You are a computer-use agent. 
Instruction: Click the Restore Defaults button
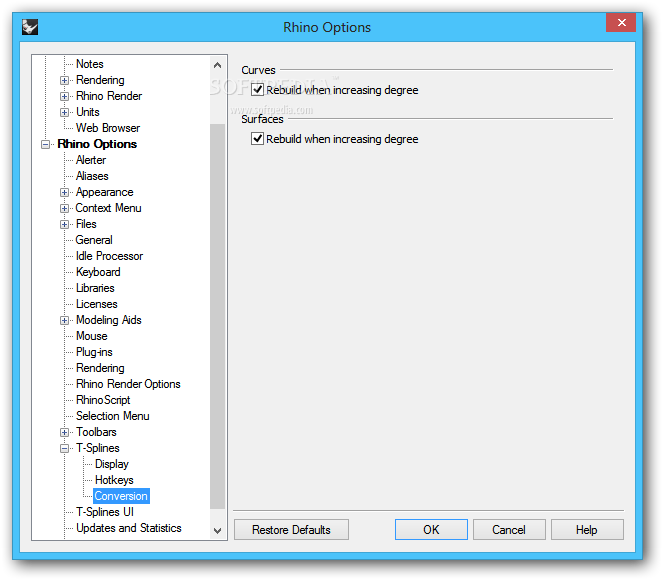click(291, 530)
